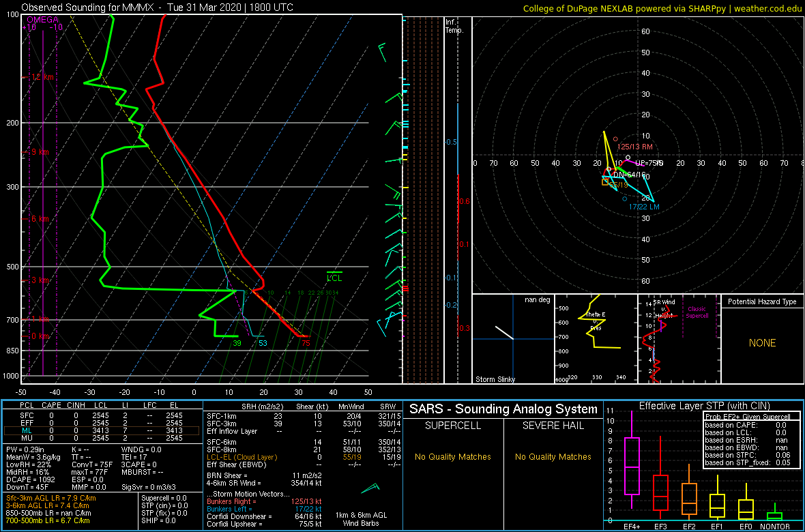
Task: Click the Sfc-3km AGL LR line
Action: pyautogui.click(x=51, y=498)
